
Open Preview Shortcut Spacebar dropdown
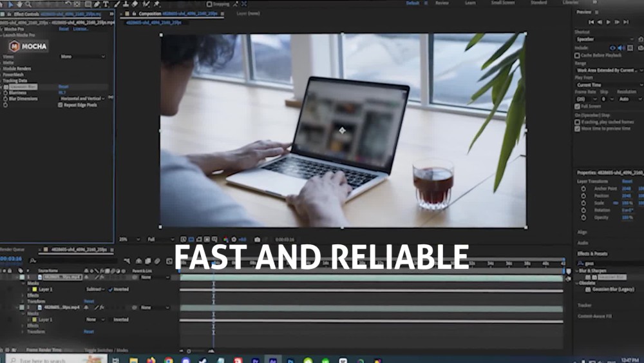click(x=606, y=39)
